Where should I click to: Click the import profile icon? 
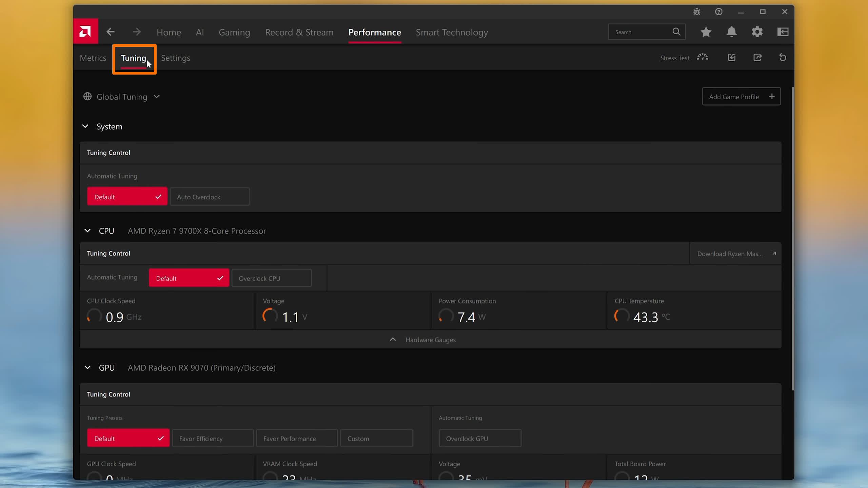(x=732, y=57)
